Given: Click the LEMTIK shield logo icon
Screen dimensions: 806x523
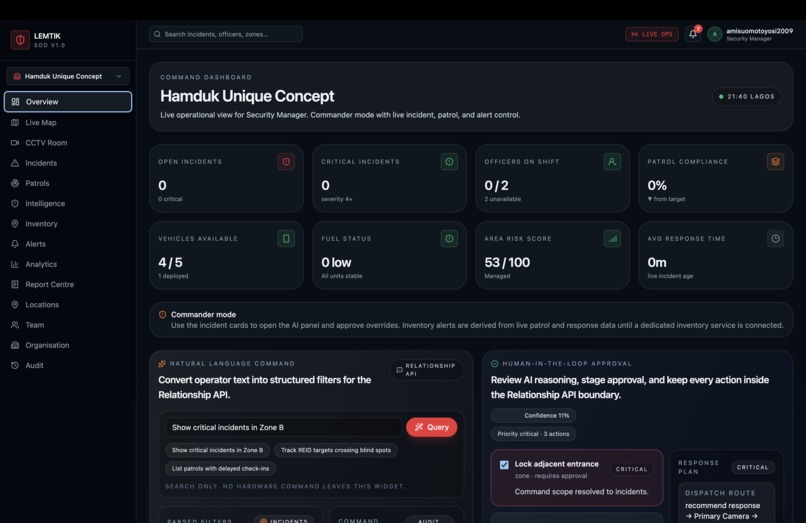Looking at the screenshot, I should tap(20, 40).
